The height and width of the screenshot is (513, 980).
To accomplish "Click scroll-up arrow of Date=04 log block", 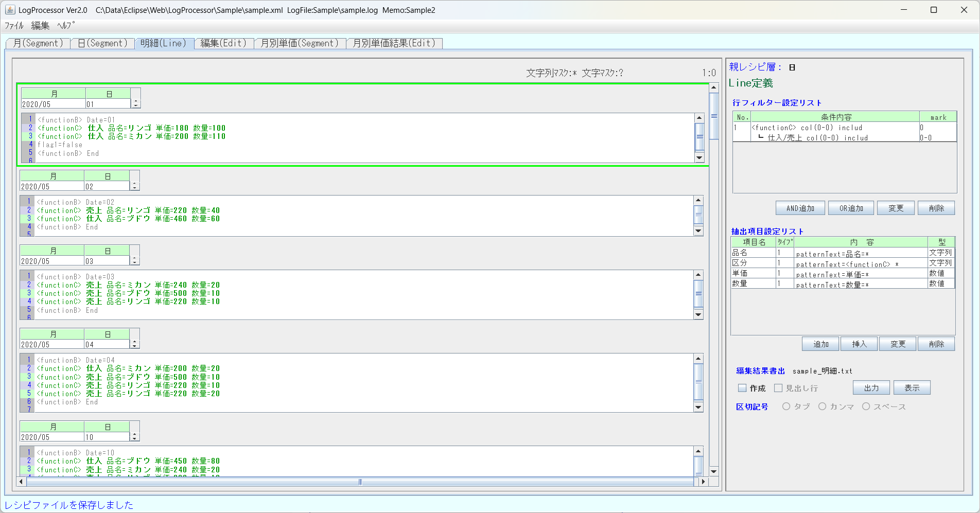I will pos(698,358).
